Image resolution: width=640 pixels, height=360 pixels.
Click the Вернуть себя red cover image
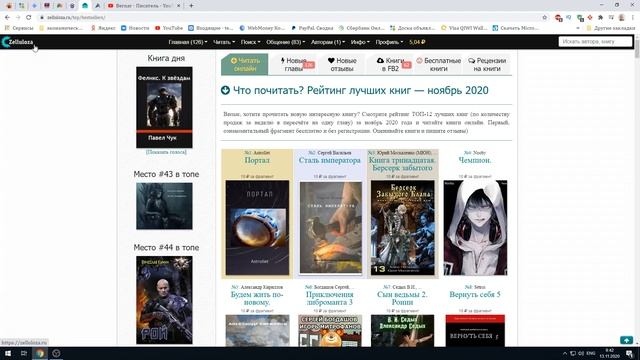(475, 331)
